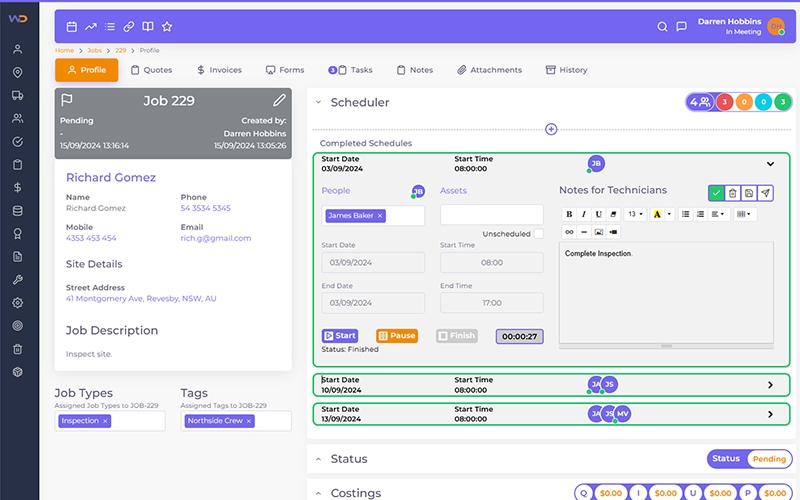Switch to the Tasks tab
The height and width of the screenshot is (500, 800).
pos(351,70)
